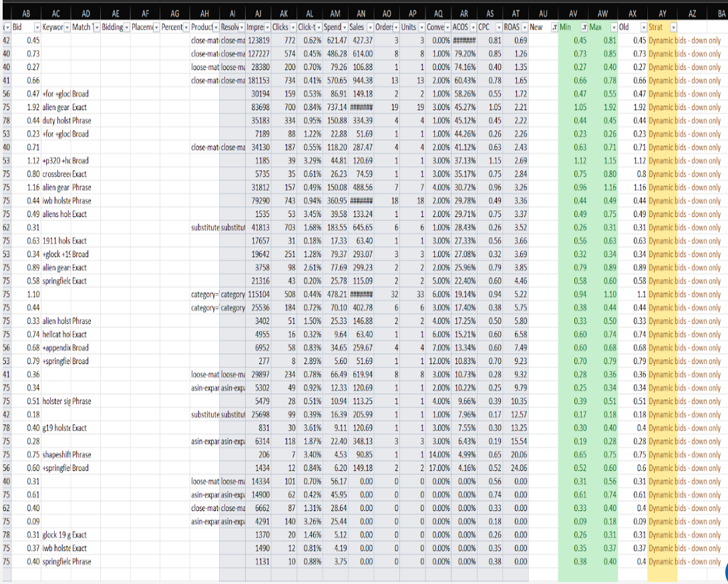Click the applied filter funnel icon on New header
Image resolution: width=728 pixels, height=584 pixels.
click(x=553, y=27)
